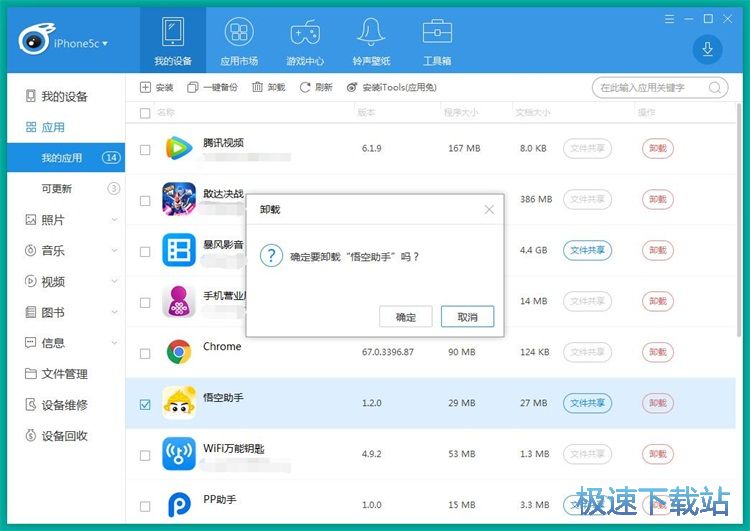The height and width of the screenshot is (531, 750).
Task: Click the 敢达决战 app icon
Action: 179,199
